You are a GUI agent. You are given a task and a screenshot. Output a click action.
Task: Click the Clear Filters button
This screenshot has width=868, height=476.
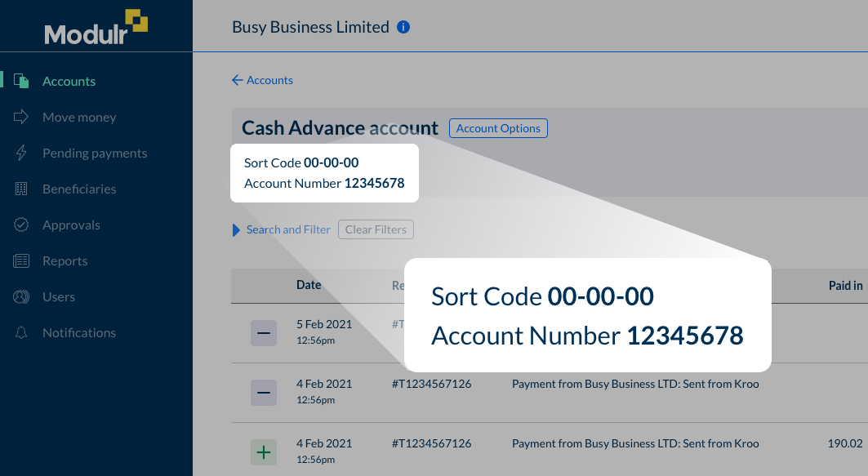(x=376, y=229)
